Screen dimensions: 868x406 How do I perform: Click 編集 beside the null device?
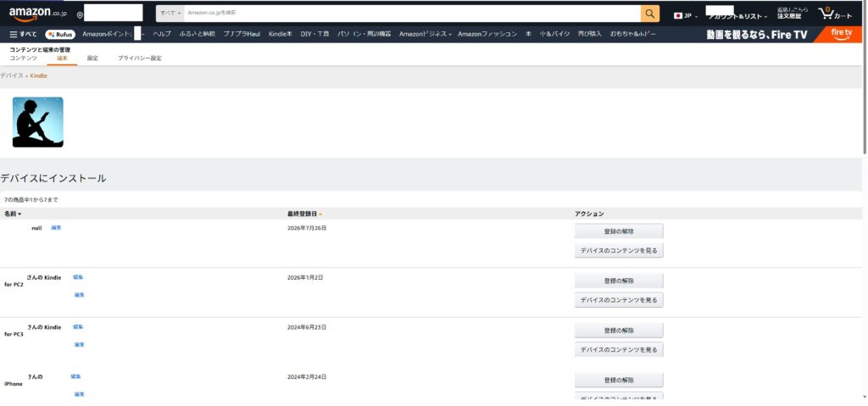point(56,228)
